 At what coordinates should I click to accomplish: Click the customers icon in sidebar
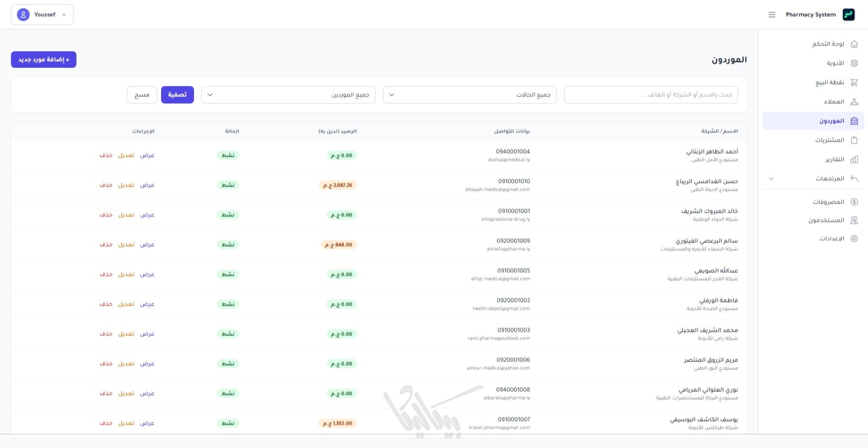point(854,102)
